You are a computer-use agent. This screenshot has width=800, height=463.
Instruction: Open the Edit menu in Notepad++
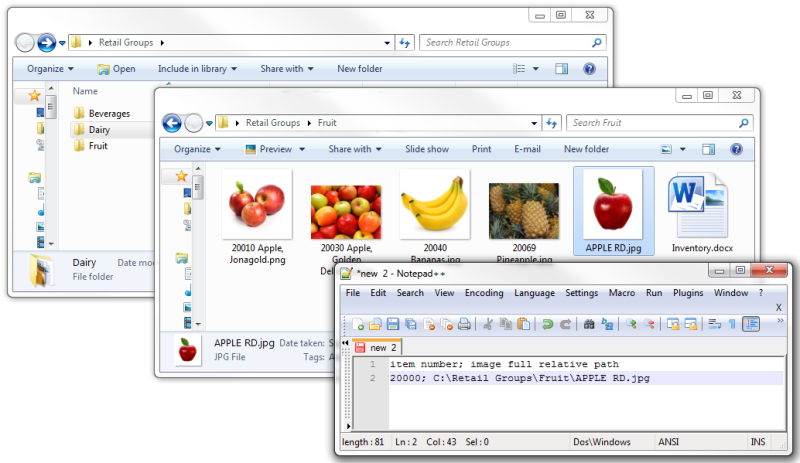pos(378,293)
